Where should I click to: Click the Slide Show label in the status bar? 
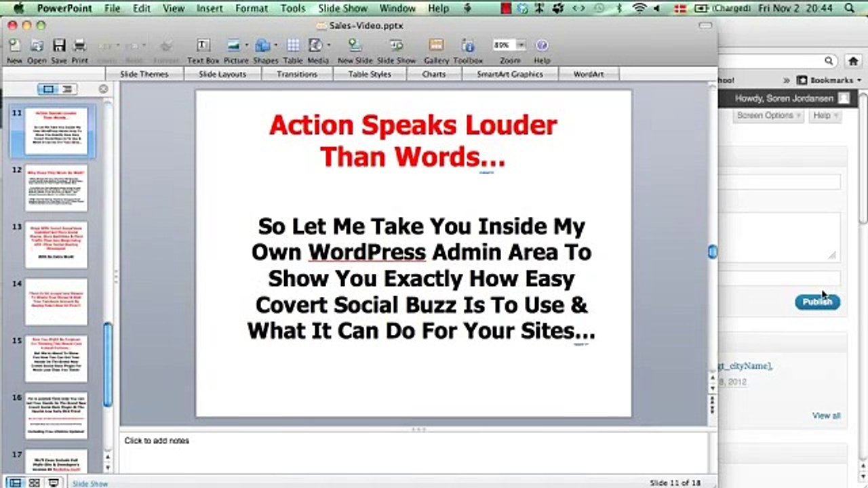point(90,484)
